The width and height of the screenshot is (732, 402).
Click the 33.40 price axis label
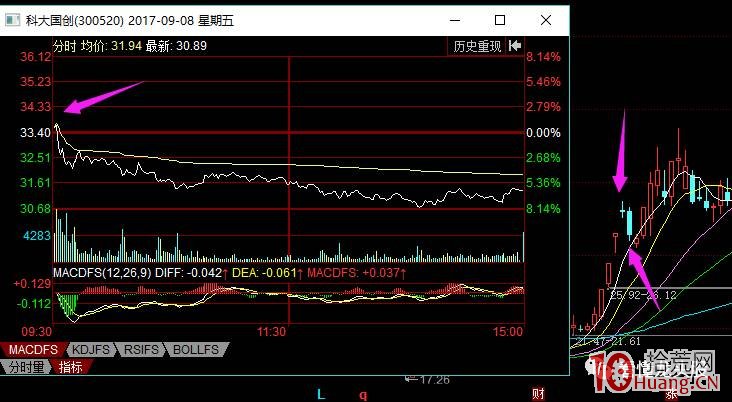[x=35, y=133]
